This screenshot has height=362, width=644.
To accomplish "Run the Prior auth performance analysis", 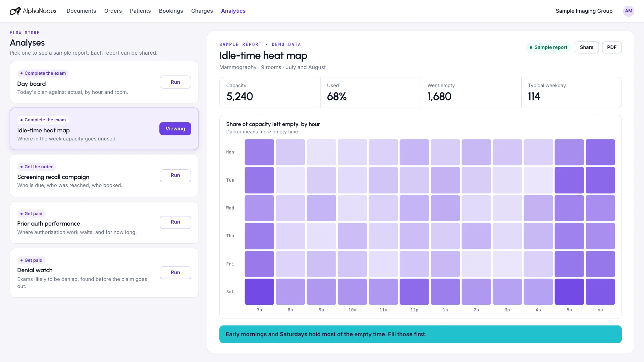I will click(175, 222).
